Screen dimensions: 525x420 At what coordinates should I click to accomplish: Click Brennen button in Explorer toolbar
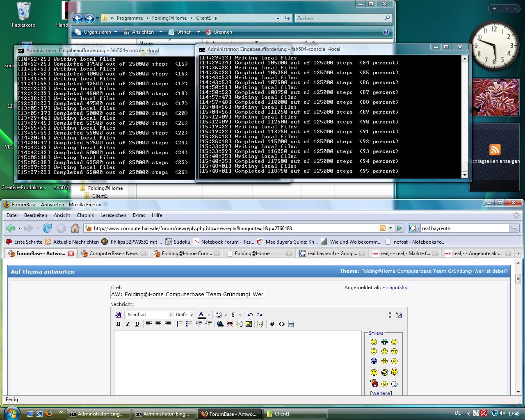[x=219, y=32]
